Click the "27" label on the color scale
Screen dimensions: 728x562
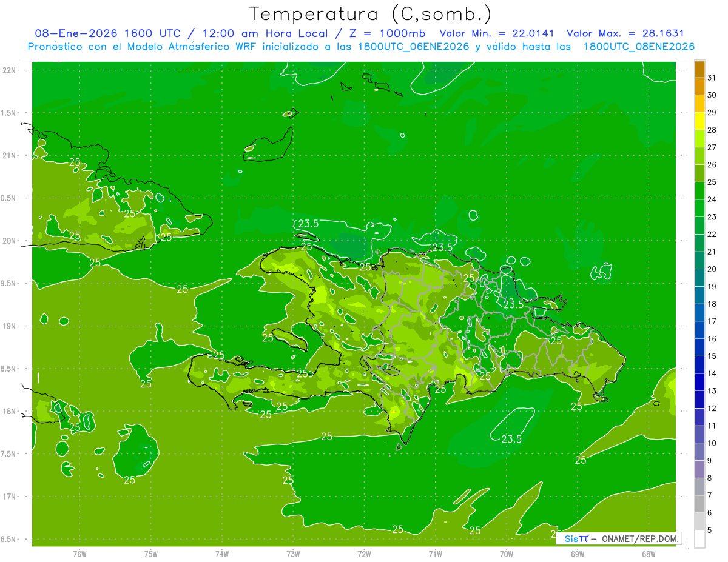712,147
